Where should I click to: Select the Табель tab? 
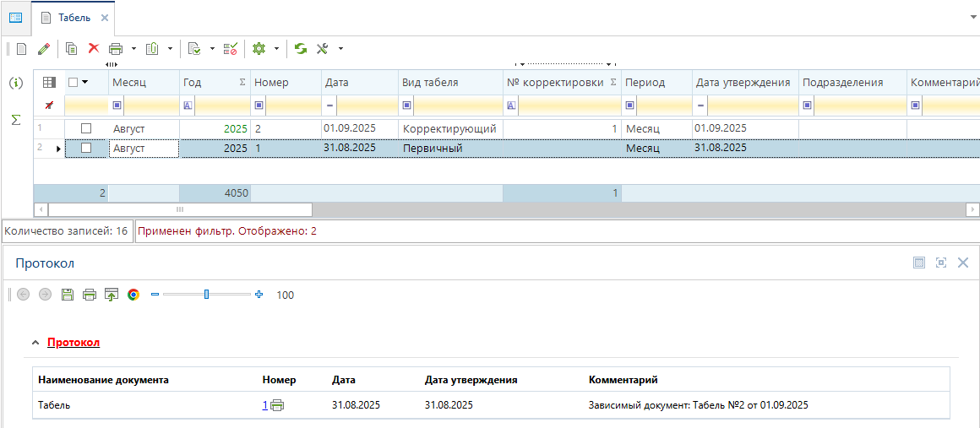coord(73,18)
